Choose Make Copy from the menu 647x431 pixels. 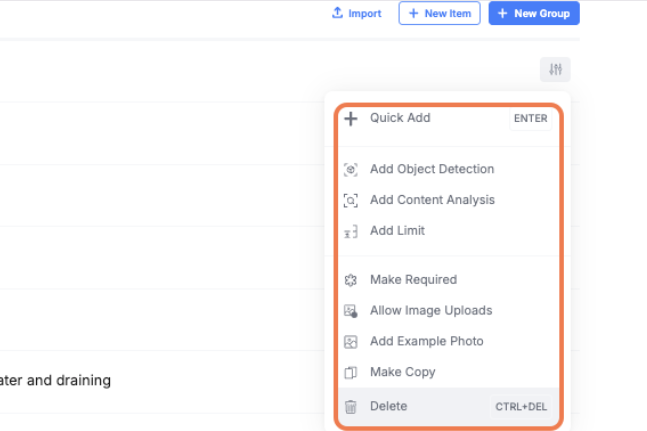coord(448,372)
